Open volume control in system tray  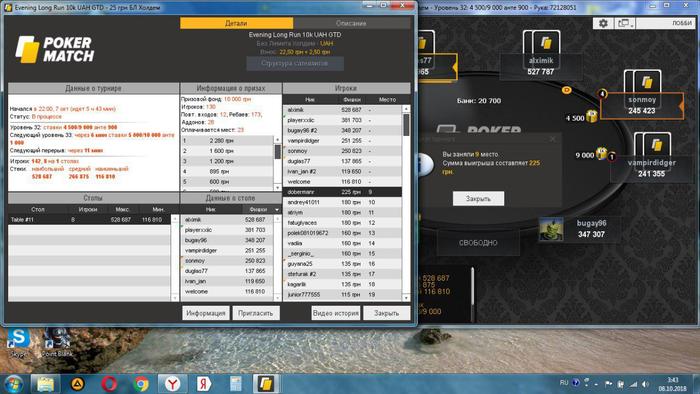pyautogui.click(x=646, y=384)
